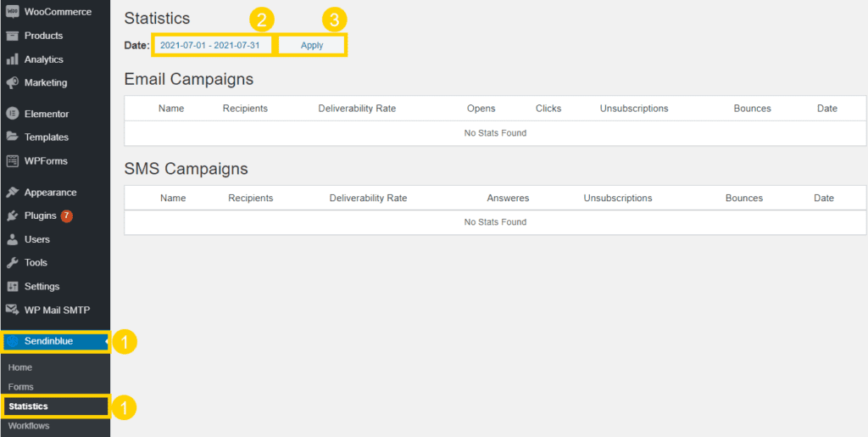Click the Settings sliders icon

(x=12, y=286)
